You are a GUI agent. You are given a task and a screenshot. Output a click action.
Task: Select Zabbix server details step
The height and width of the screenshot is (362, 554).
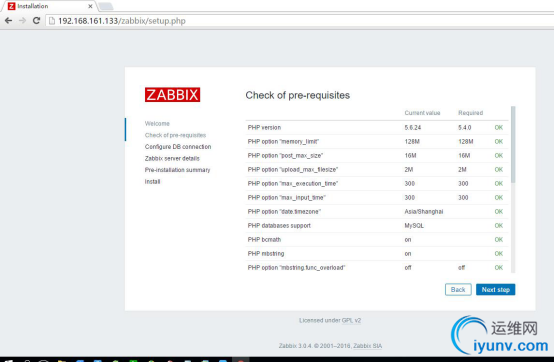pos(172,158)
